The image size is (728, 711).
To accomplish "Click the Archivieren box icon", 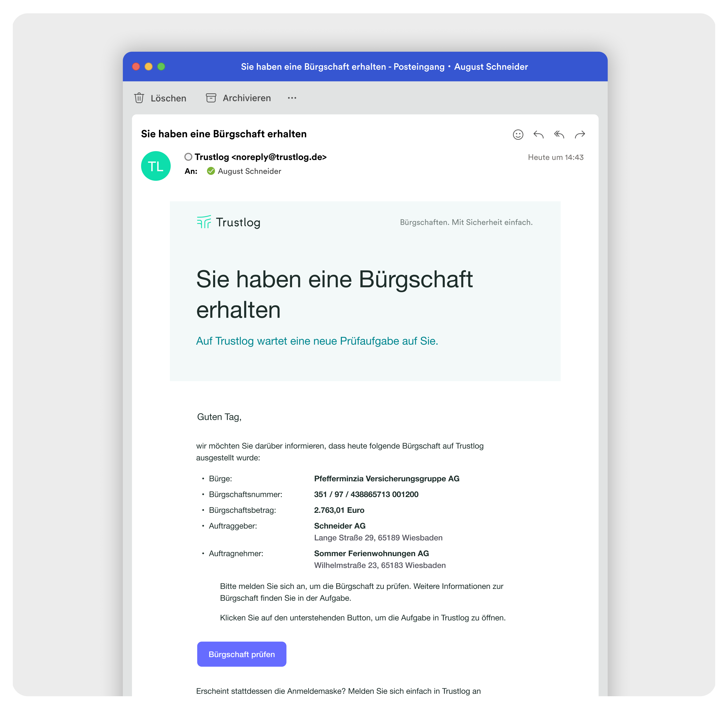I will 211,98.
